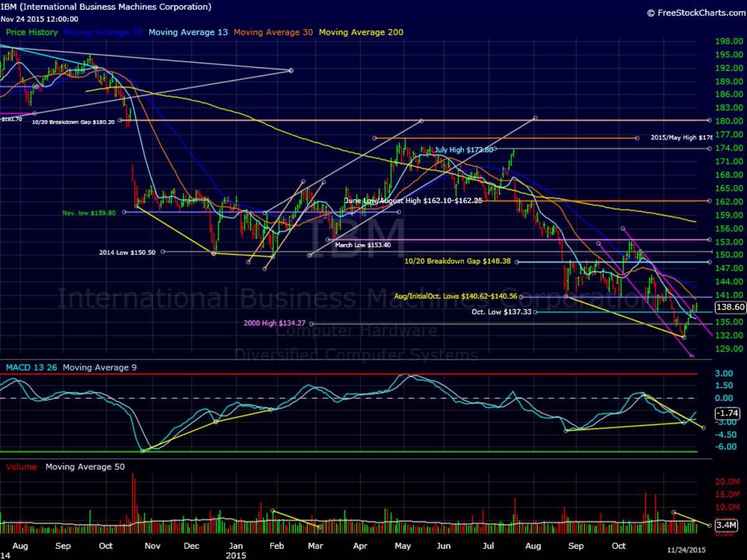Select the 2014 Low $150.50 annotation
This screenshot has height=560, width=747.
tap(128, 252)
